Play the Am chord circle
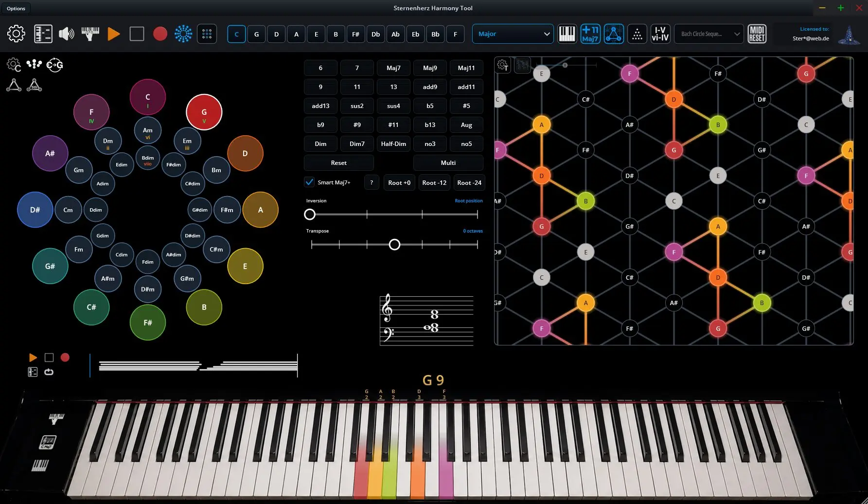 [x=148, y=130]
